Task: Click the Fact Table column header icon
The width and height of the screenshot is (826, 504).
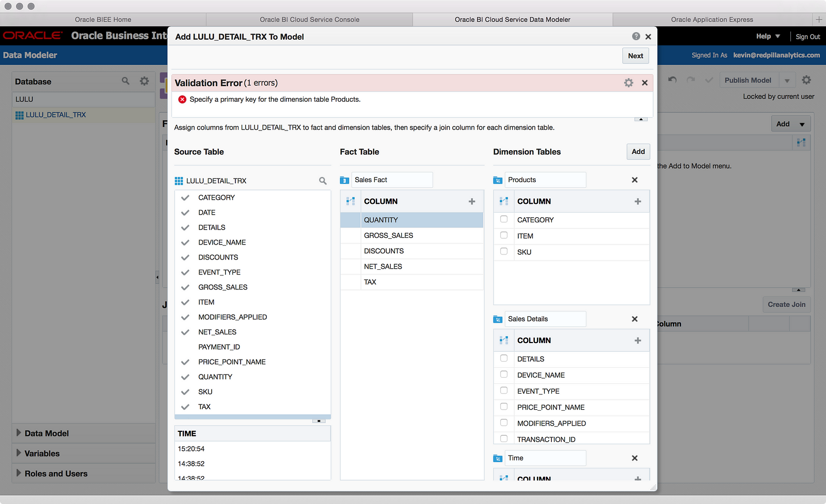Action: click(x=351, y=201)
